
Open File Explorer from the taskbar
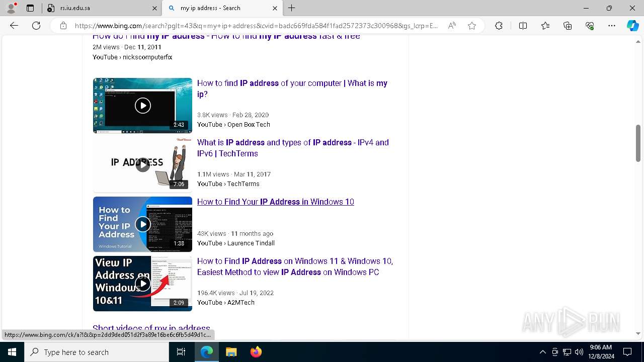(x=231, y=352)
